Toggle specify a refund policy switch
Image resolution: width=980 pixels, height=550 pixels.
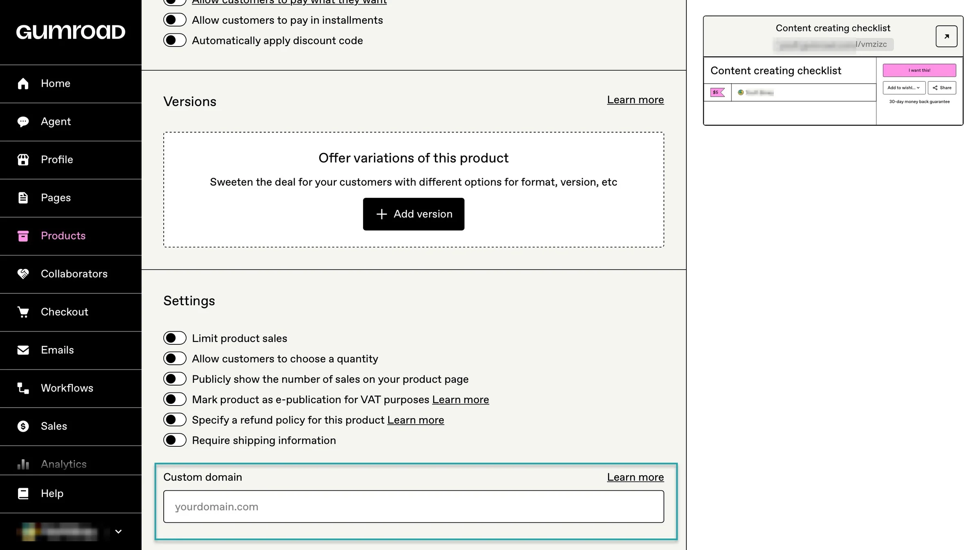(175, 420)
